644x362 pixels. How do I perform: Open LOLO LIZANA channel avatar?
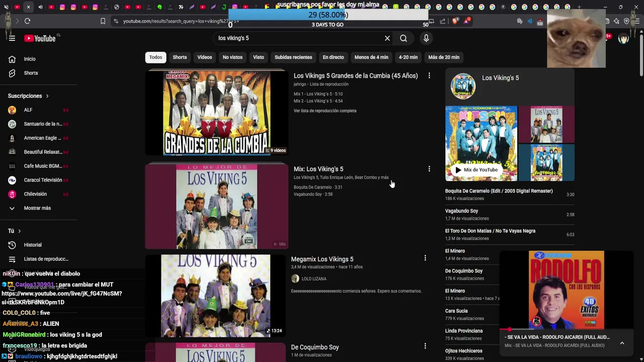click(295, 279)
